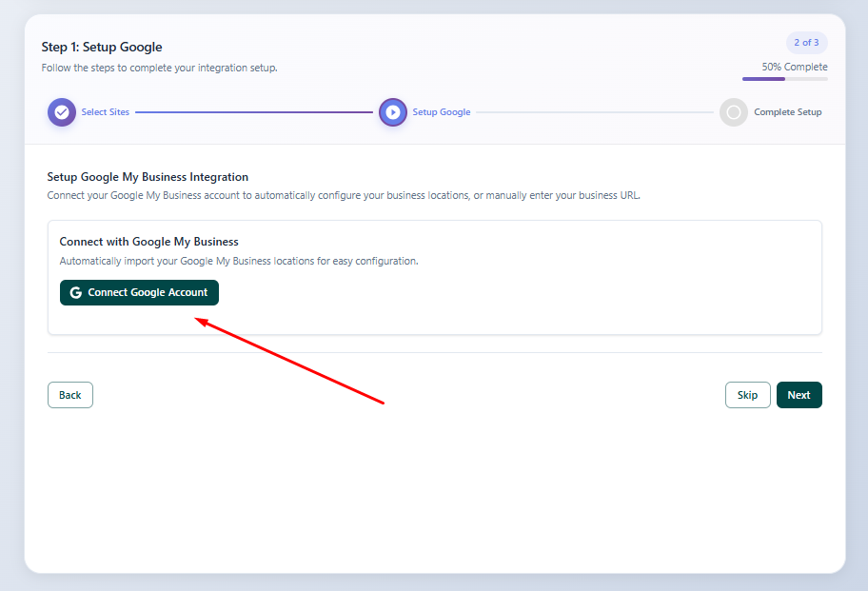Click the Connect Google Account button
868x591 pixels.
click(x=139, y=292)
